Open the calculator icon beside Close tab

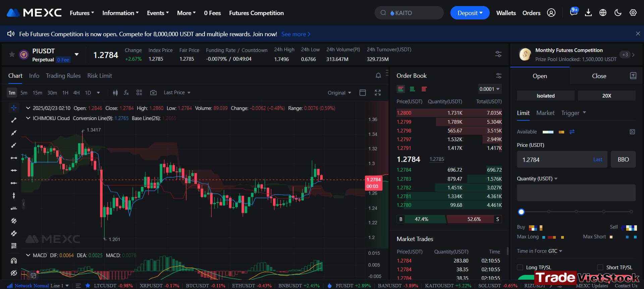point(633,75)
